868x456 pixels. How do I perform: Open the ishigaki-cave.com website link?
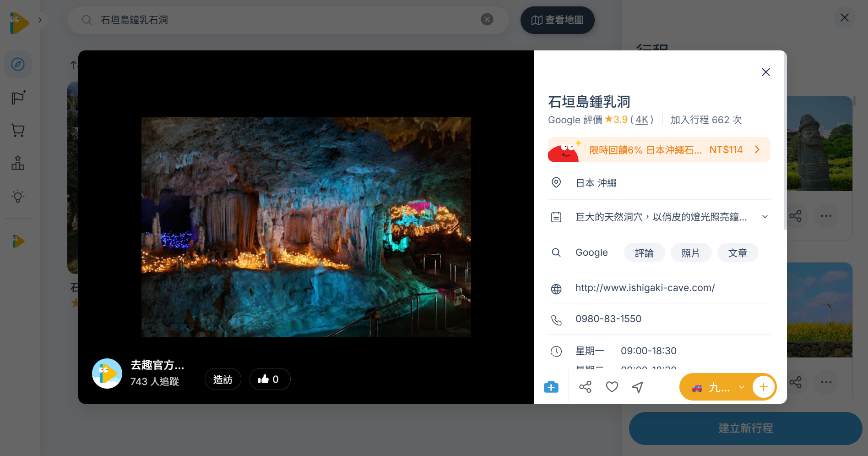(645, 288)
